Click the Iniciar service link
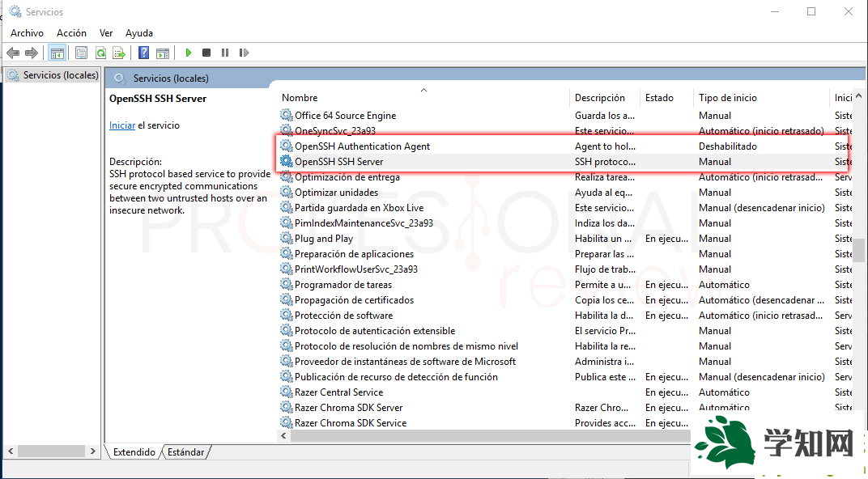The width and height of the screenshot is (868, 479). [121, 125]
